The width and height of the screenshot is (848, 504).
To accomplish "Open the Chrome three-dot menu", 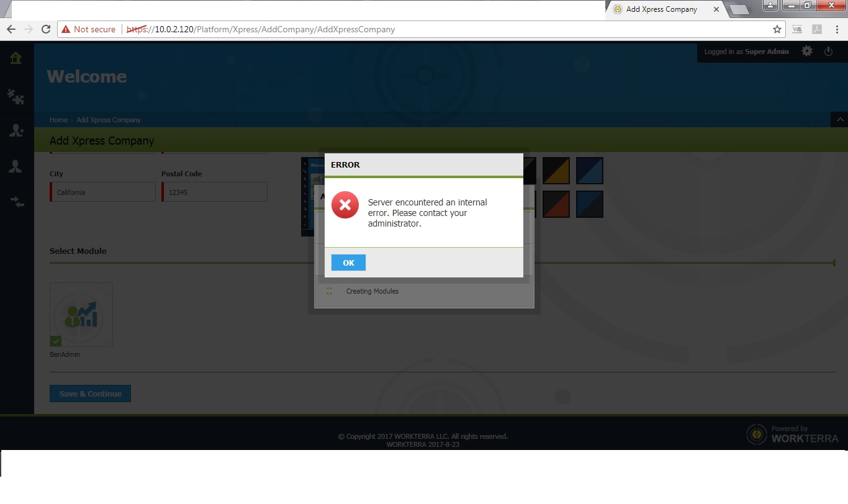I will pos(836,29).
